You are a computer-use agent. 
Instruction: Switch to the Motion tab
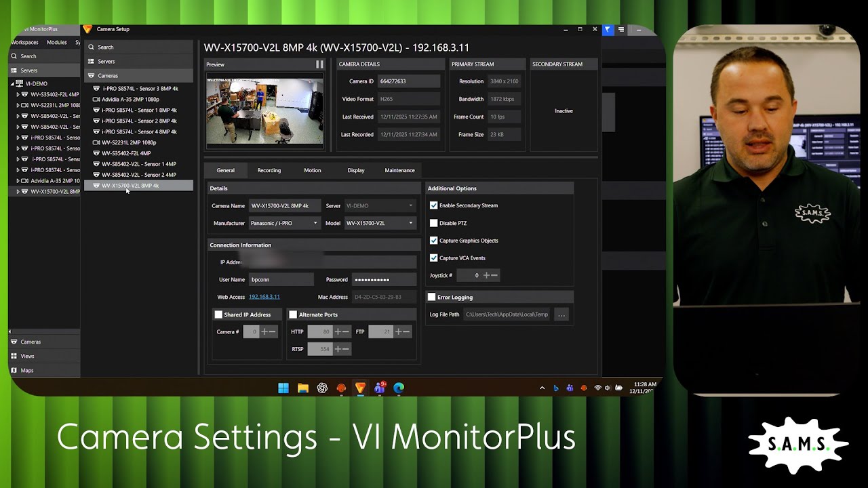click(x=313, y=170)
